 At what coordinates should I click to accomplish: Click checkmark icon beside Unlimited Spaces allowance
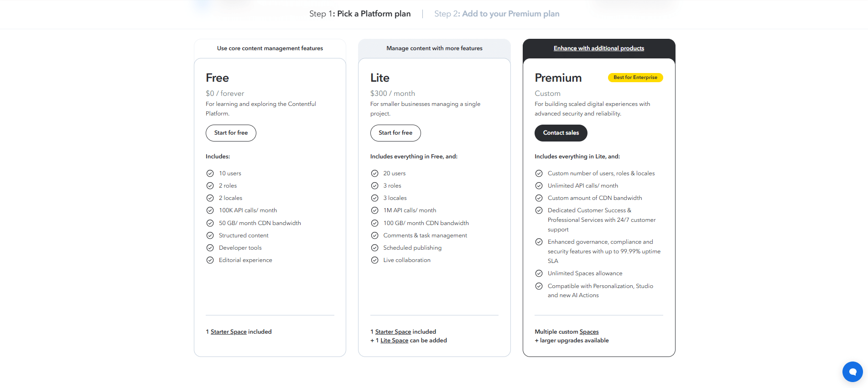[x=539, y=273]
